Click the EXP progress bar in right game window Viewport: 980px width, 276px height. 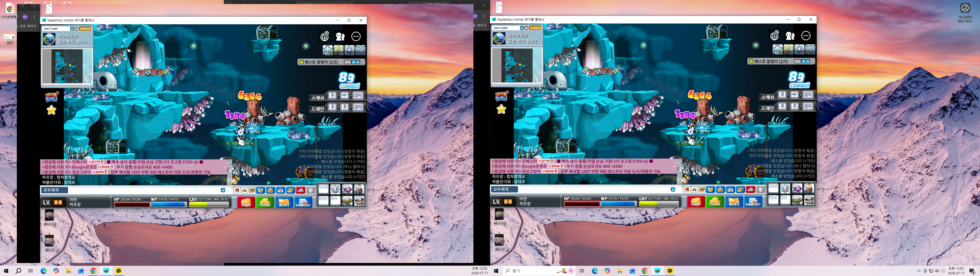[x=659, y=204]
